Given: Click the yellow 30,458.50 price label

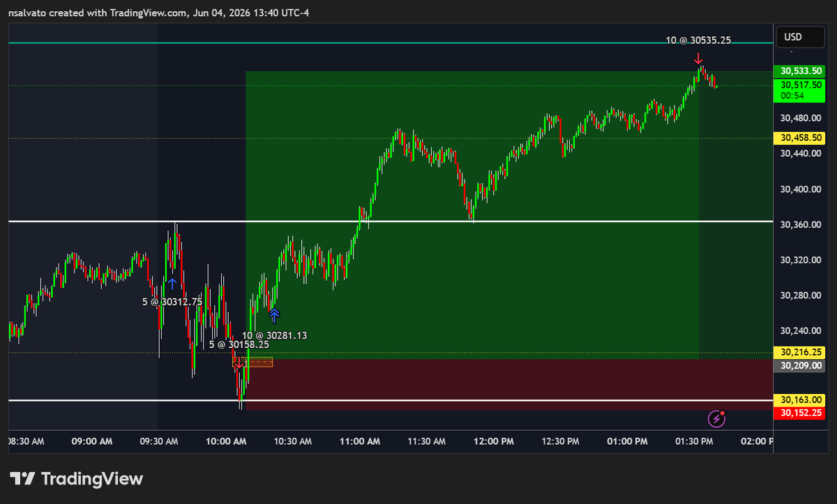Looking at the screenshot, I should [799, 138].
